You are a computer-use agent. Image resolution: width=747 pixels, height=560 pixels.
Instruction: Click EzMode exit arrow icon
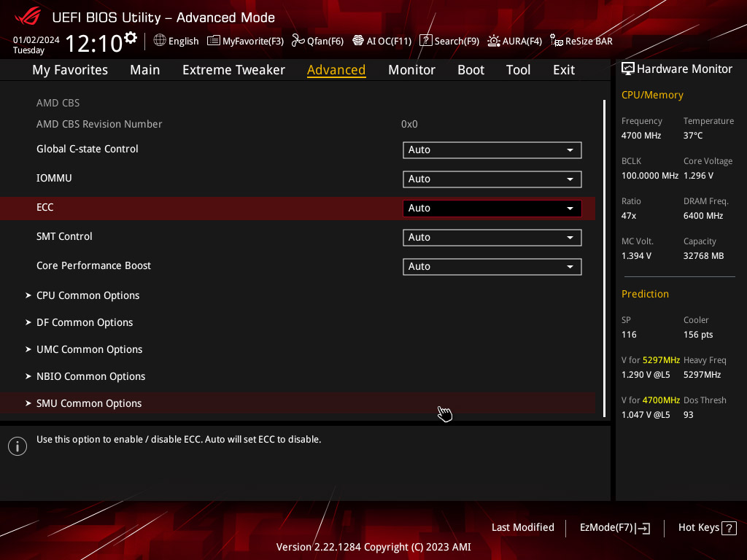(643, 528)
